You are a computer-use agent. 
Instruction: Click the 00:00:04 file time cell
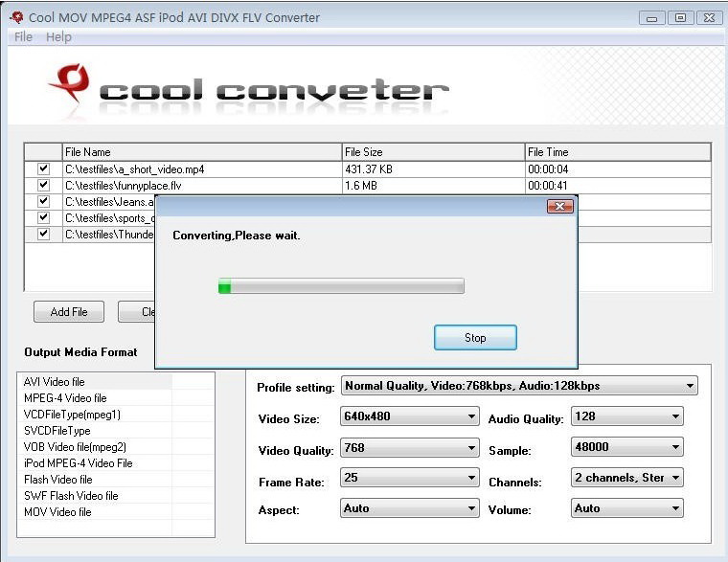[618, 169]
